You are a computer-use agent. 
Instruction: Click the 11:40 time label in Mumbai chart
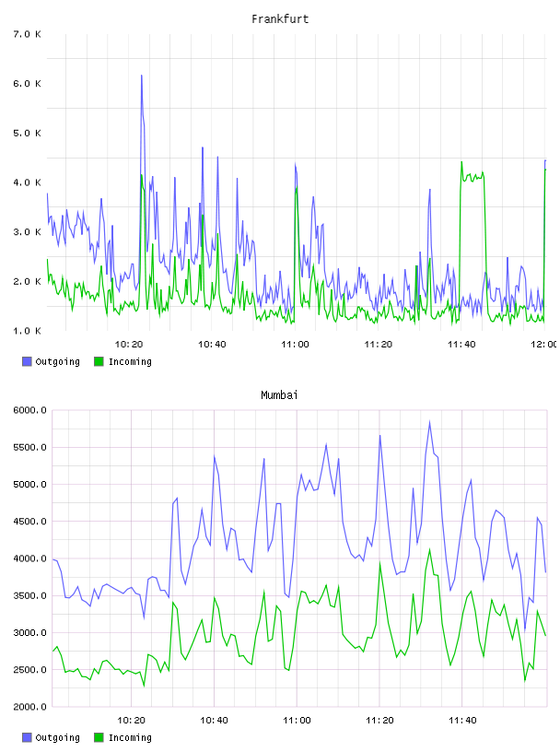click(x=462, y=720)
